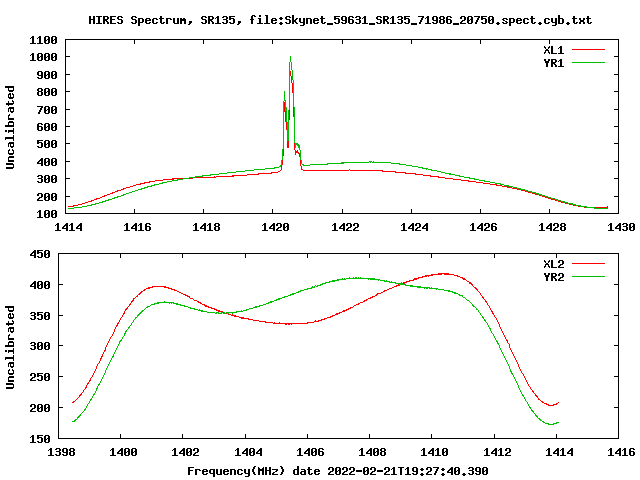Screen dimensions: 640x480
Task: Click the lower plot Uncalibrated axis label
Action: tap(10, 347)
